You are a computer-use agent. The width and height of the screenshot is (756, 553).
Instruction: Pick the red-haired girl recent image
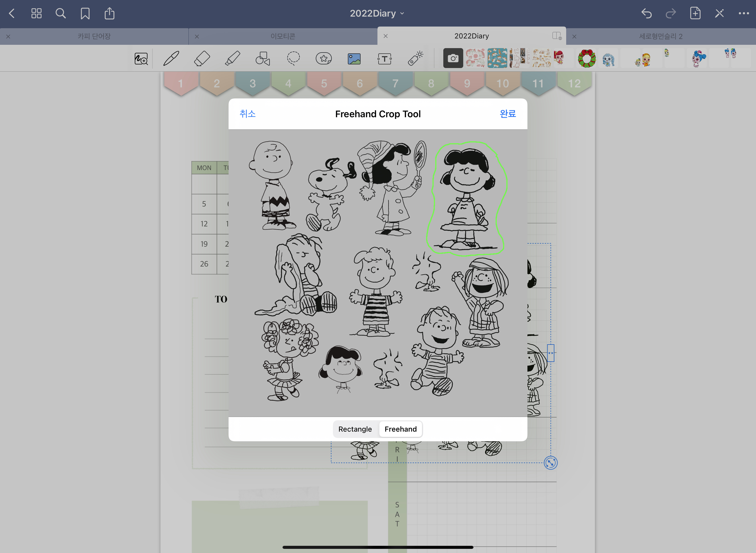pos(564,58)
